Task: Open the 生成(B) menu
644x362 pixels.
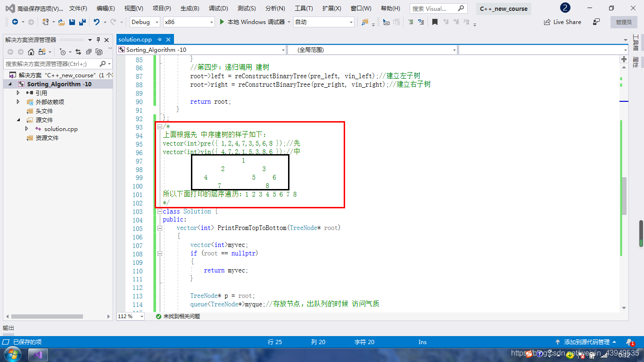Action: click(190, 8)
